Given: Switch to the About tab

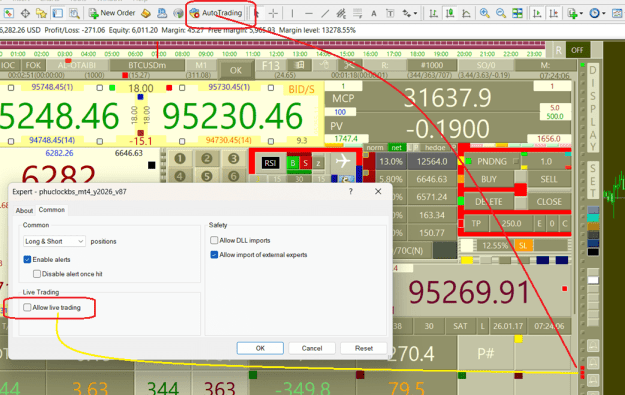Looking at the screenshot, I should 24,210.
